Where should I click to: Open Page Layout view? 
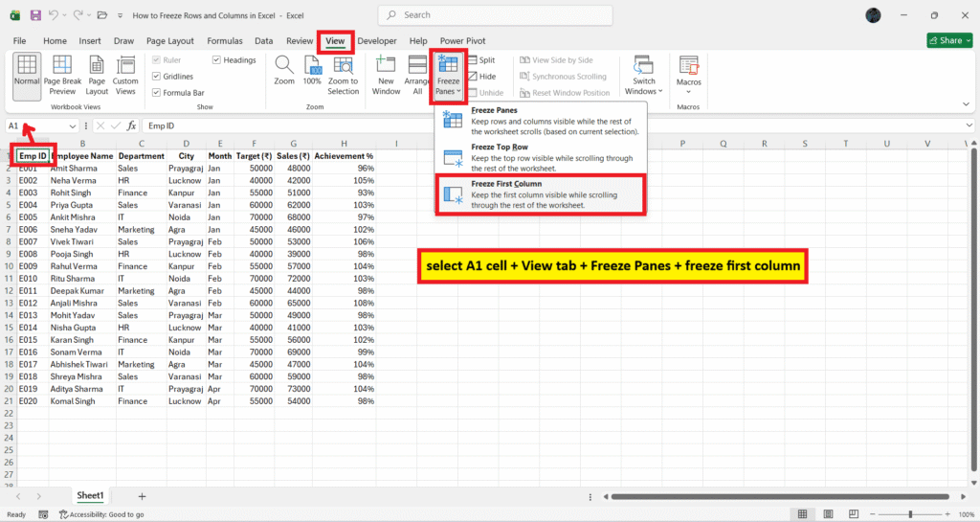[97, 77]
